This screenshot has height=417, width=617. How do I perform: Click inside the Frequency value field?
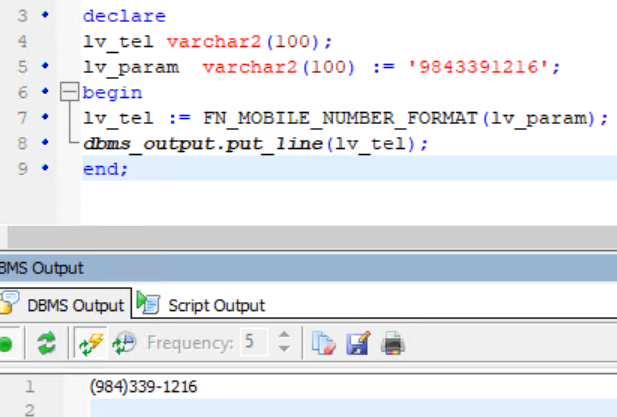point(254,343)
